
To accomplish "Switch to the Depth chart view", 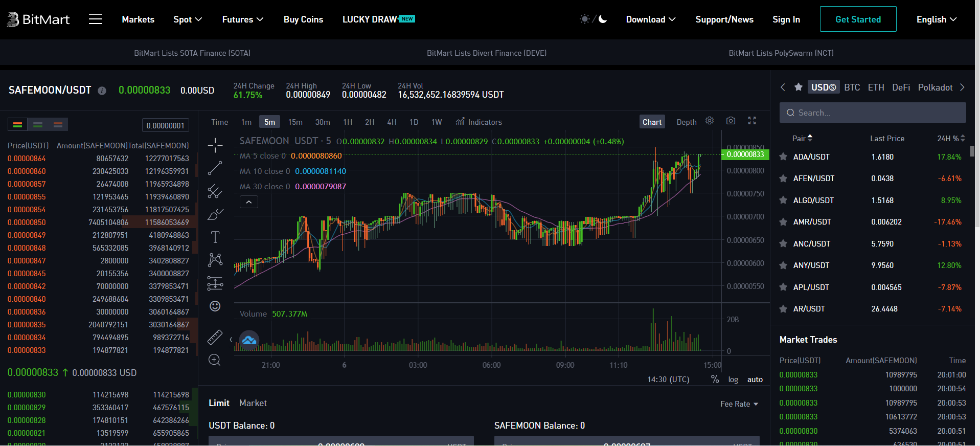I will coord(687,122).
